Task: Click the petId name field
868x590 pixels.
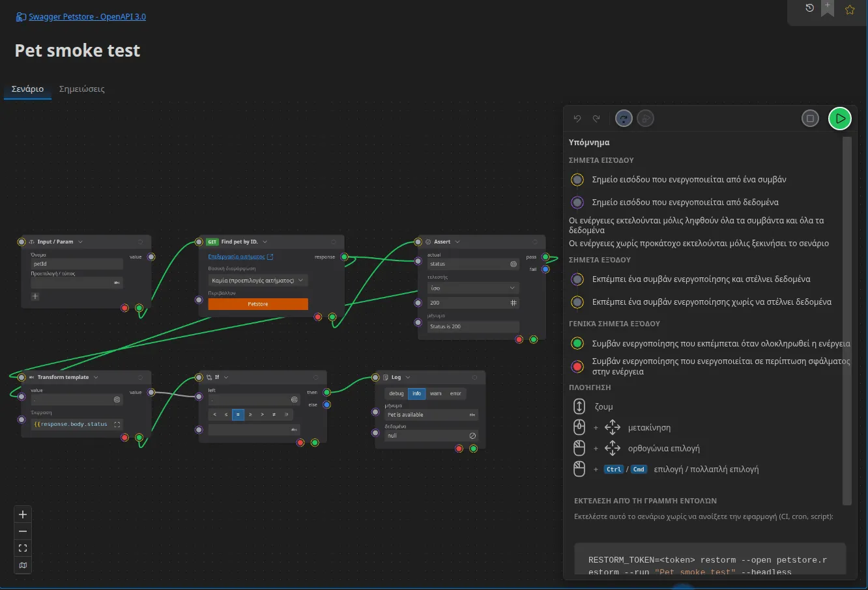Action: [77, 264]
